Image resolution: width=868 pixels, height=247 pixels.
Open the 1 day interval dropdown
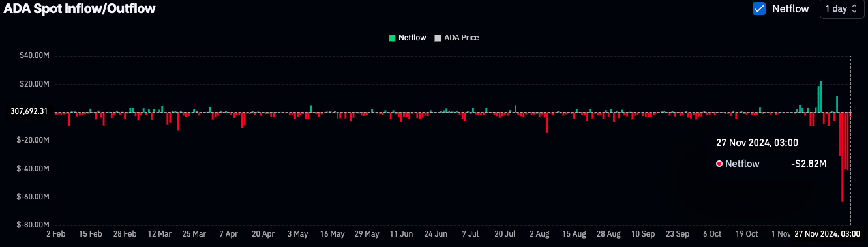click(x=841, y=9)
